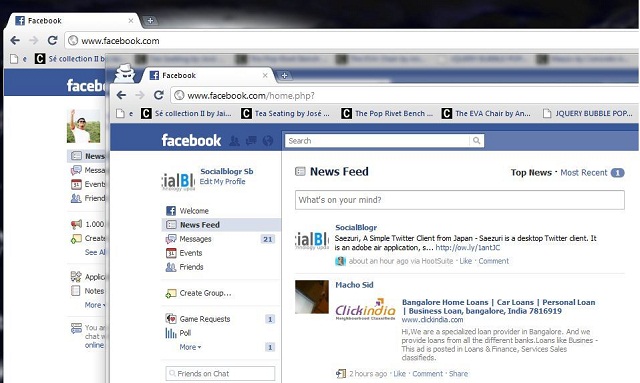Open Sé collection II bookmark in the front window
This screenshot has width=640, height=383.
click(186, 114)
